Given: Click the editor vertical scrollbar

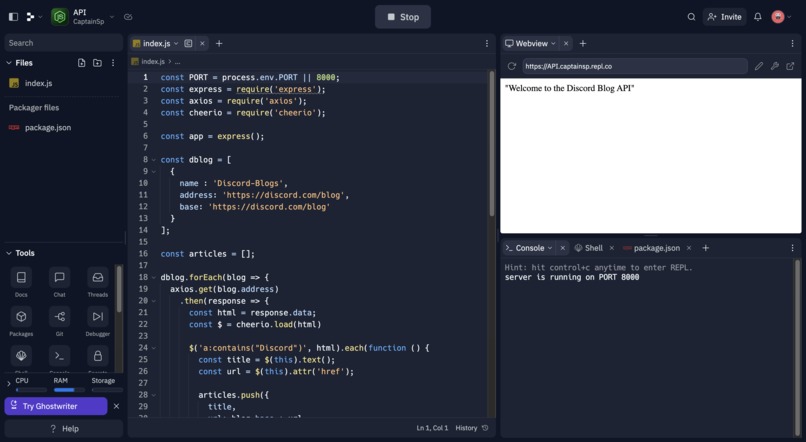Looking at the screenshot, I should [x=492, y=144].
